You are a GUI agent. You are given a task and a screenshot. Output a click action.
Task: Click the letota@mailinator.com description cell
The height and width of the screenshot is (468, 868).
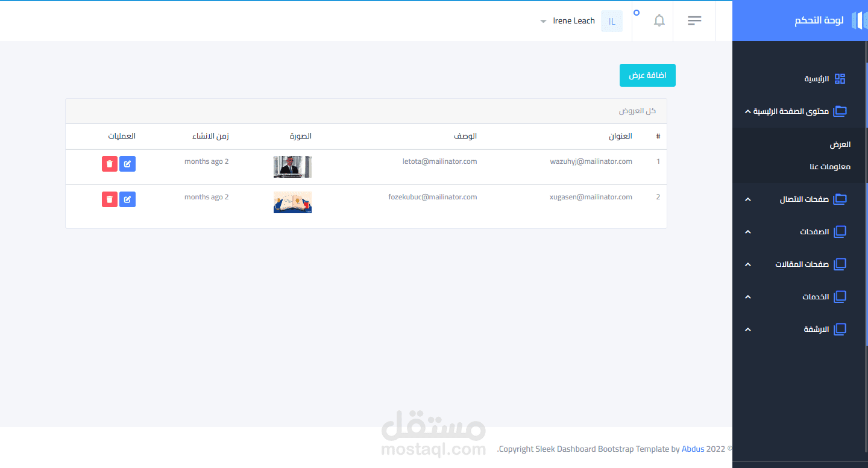click(x=439, y=161)
